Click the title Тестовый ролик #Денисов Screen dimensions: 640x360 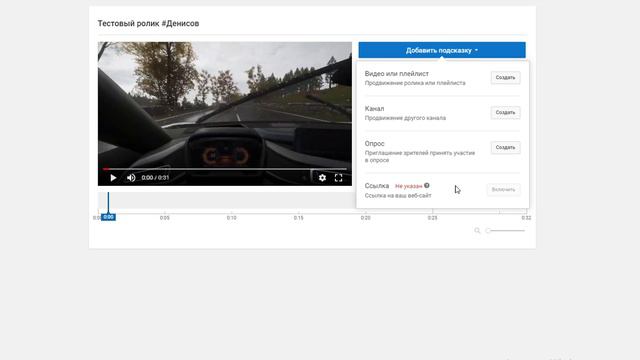coord(148,23)
